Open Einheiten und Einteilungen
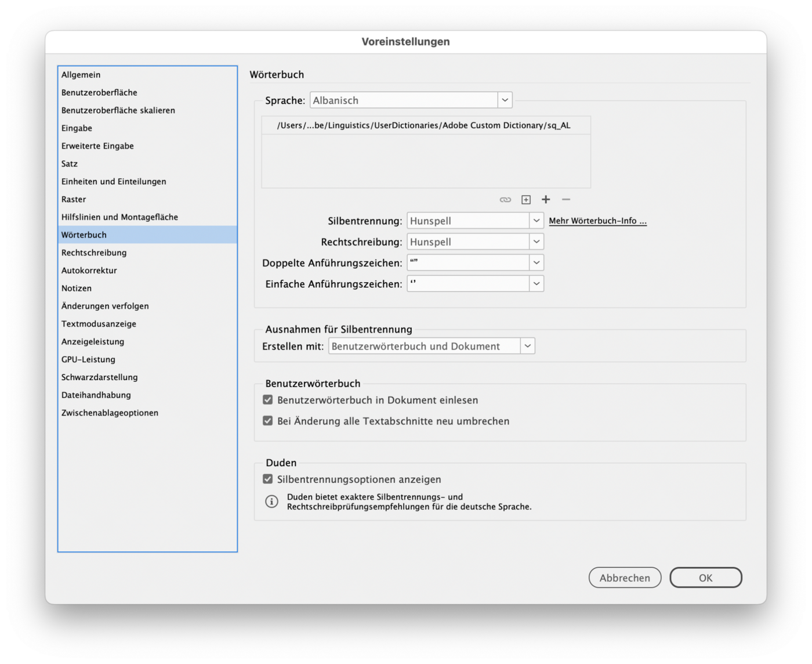Image resolution: width=812 pixels, height=664 pixels. tap(147, 182)
